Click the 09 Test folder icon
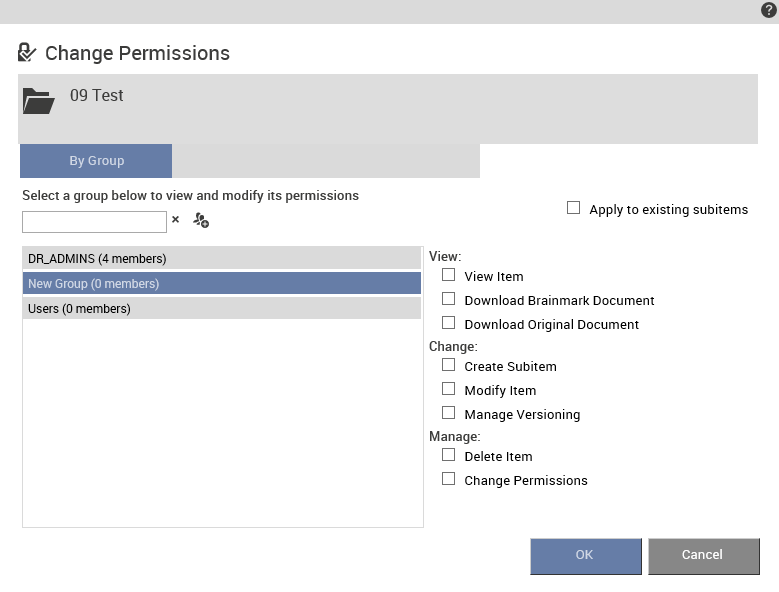Screen dimensions: 779x592 click(x=39, y=101)
